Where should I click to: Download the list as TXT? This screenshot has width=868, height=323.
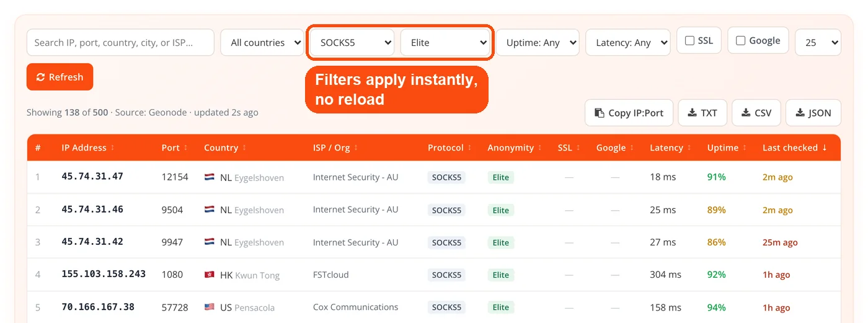[702, 113]
